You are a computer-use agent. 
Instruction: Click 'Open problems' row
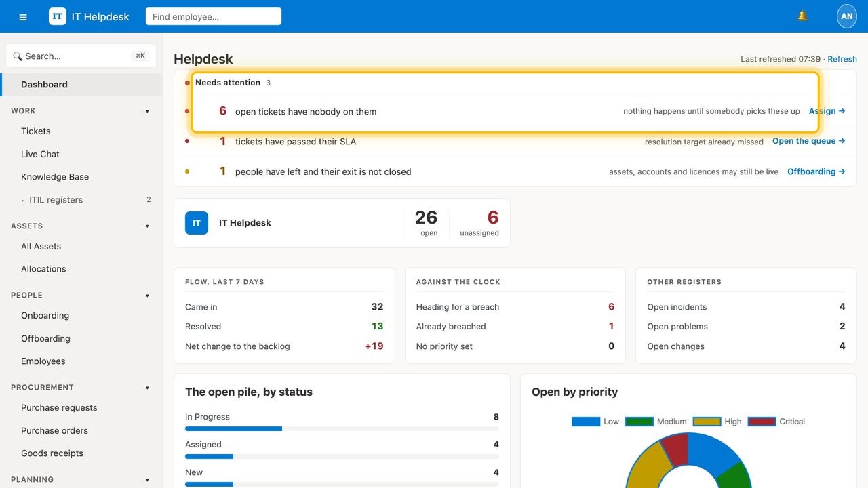(x=746, y=327)
